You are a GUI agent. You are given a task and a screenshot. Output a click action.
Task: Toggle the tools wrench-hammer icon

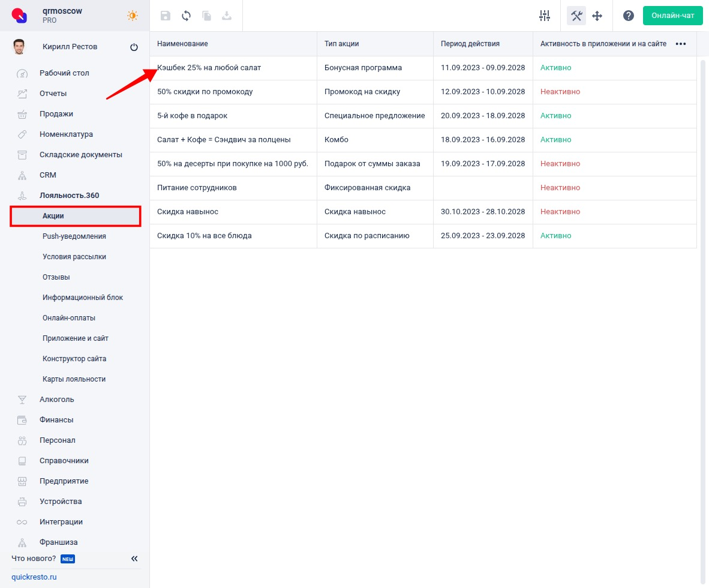(576, 16)
